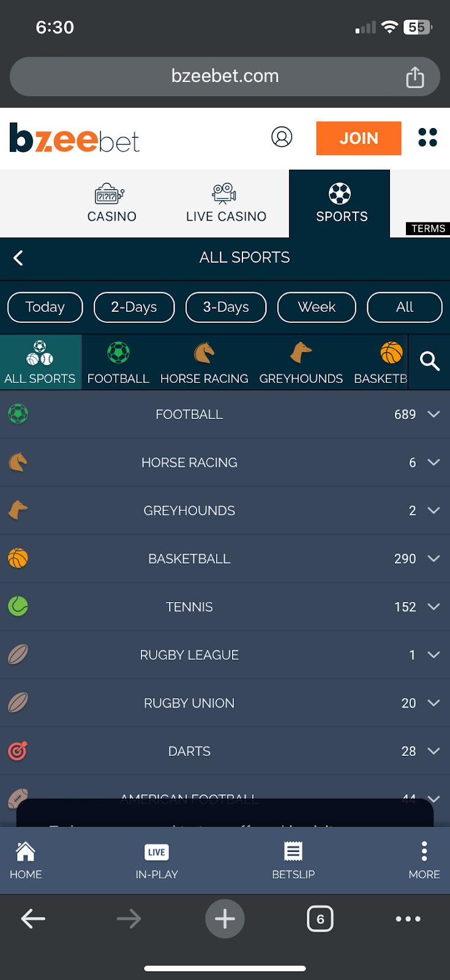The height and width of the screenshot is (980, 450).
Task: Tap the bzeebet.com address bar
Action: pyautogui.click(x=224, y=76)
